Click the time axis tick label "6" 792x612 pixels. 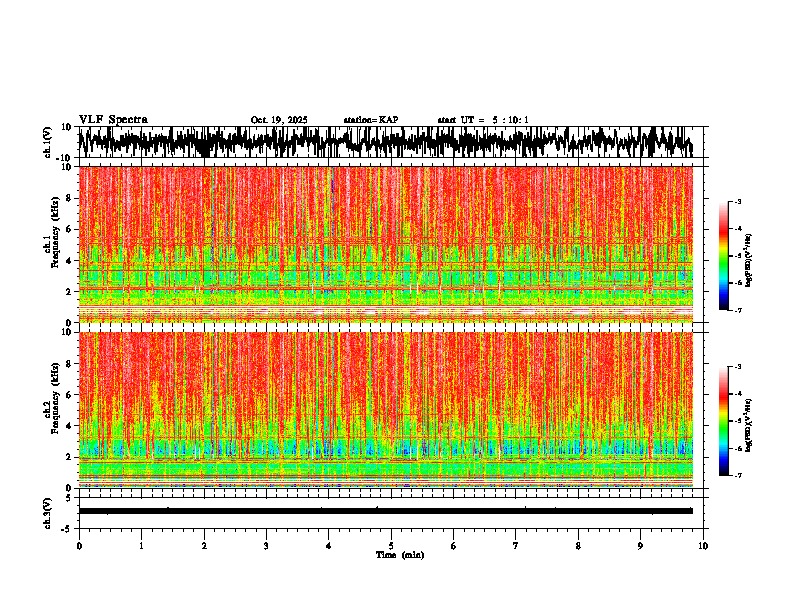tap(454, 546)
